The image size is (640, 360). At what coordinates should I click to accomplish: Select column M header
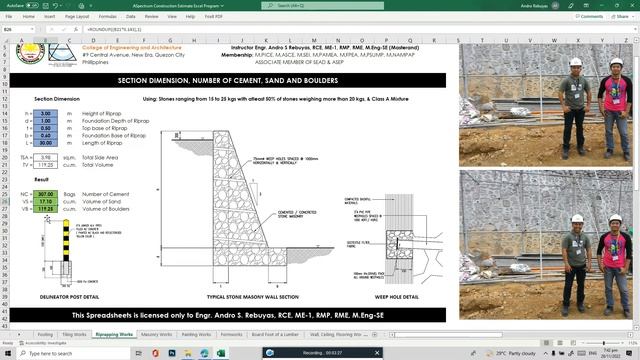coord(314,40)
